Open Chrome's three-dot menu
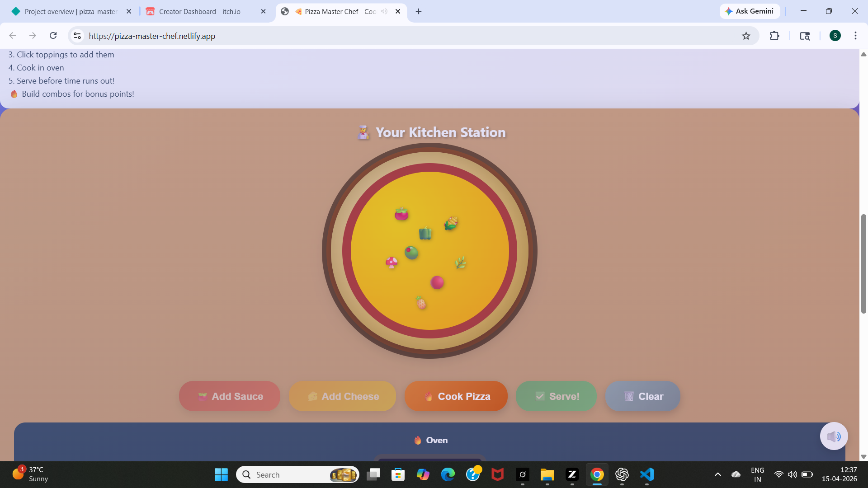The height and width of the screenshot is (488, 868). click(855, 36)
